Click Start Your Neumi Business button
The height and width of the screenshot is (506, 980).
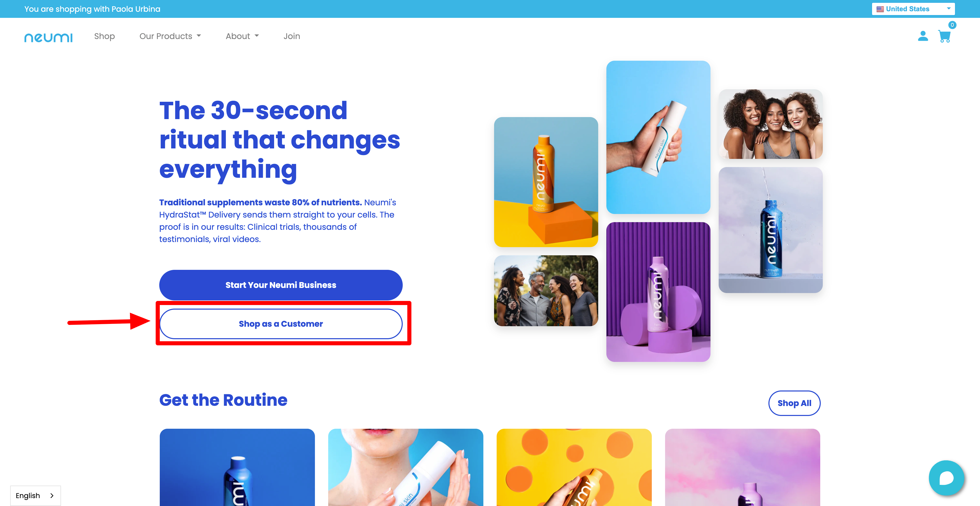281,285
